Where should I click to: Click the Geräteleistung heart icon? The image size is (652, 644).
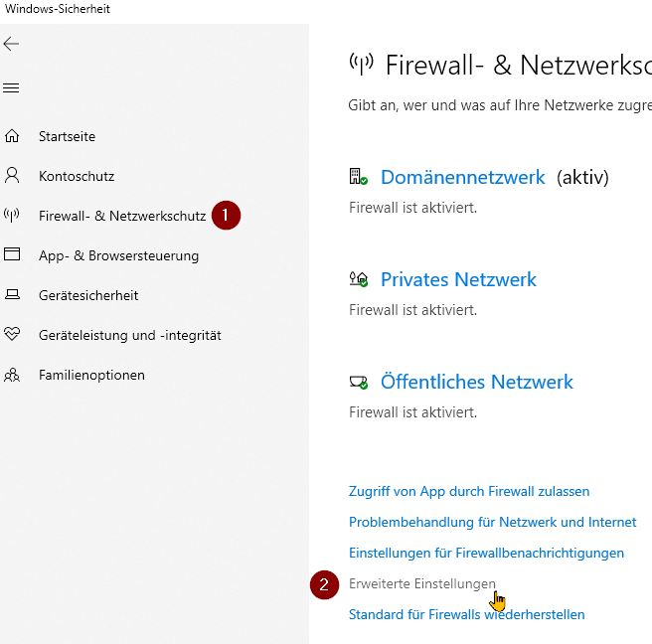coord(12,335)
